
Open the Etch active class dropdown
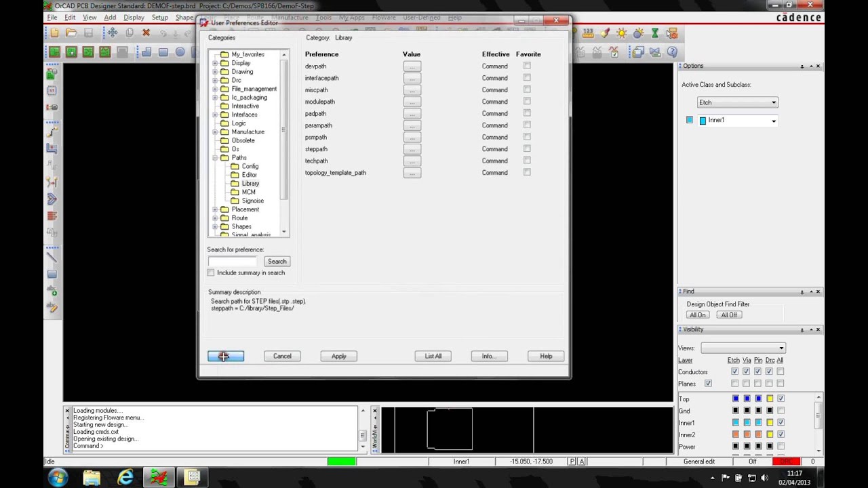coord(737,102)
